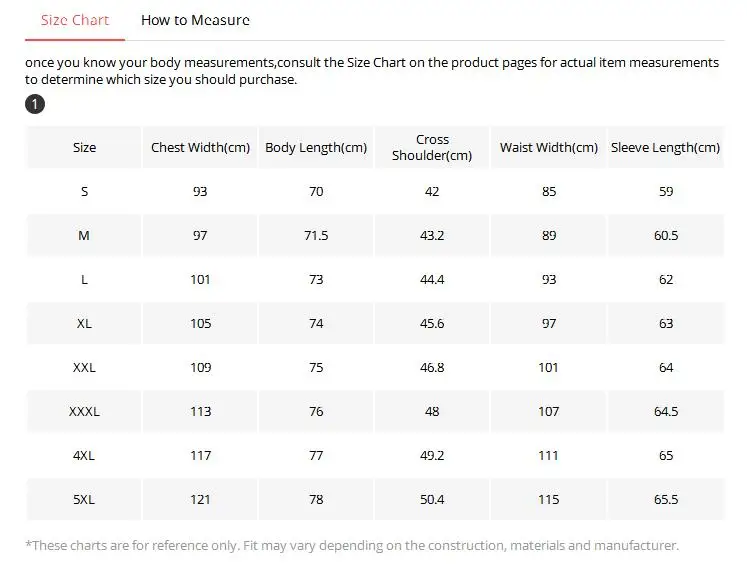Click the L size row label
This screenshot has height=588, width=747.
click(x=84, y=279)
